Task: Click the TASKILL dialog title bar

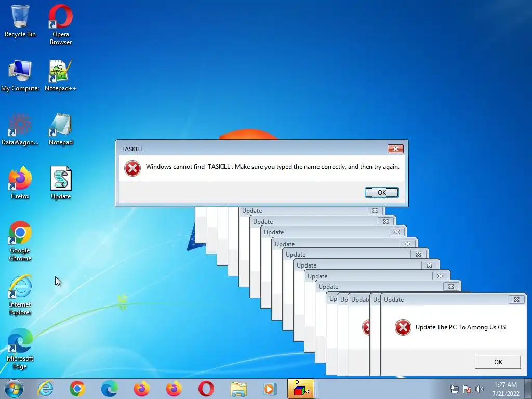Action: click(253, 149)
